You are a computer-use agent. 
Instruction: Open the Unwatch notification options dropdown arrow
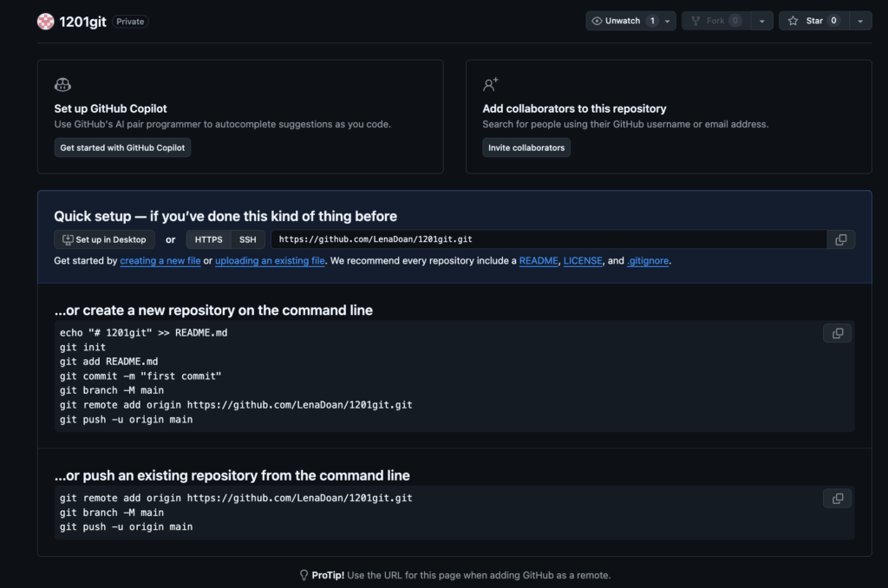(668, 21)
